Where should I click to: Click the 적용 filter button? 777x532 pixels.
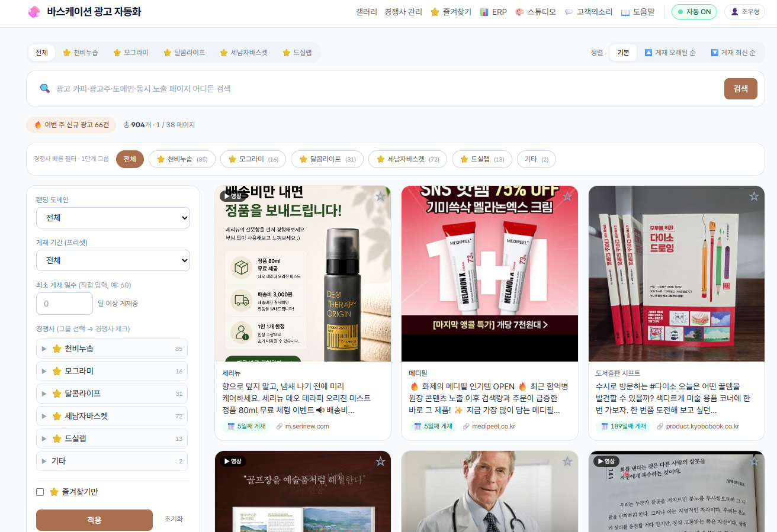[94, 520]
